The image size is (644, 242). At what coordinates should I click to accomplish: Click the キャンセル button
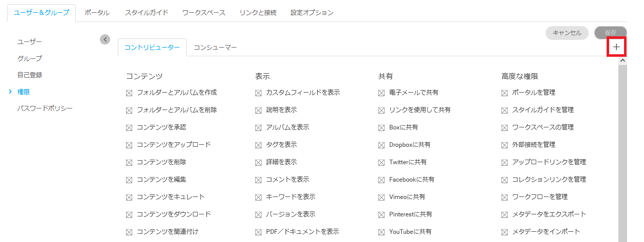567,33
